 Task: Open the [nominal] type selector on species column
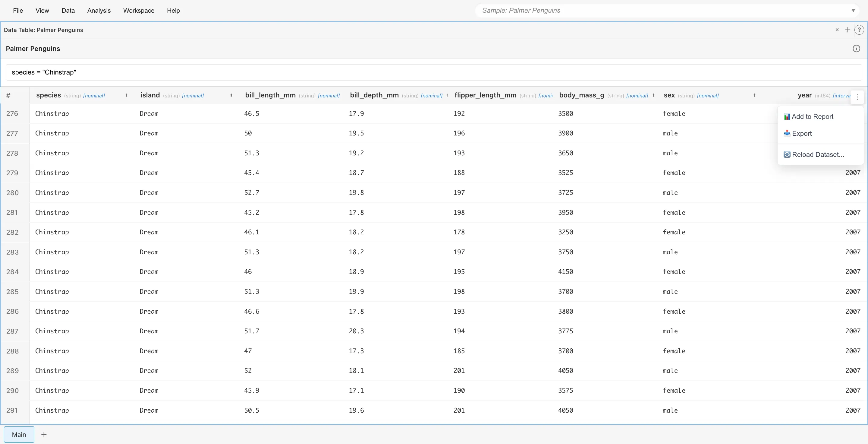point(94,96)
